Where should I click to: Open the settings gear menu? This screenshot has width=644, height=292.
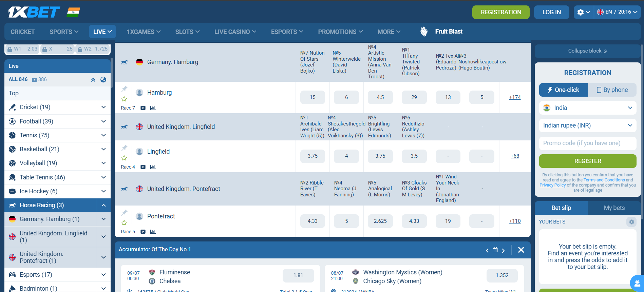[x=584, y=12]
